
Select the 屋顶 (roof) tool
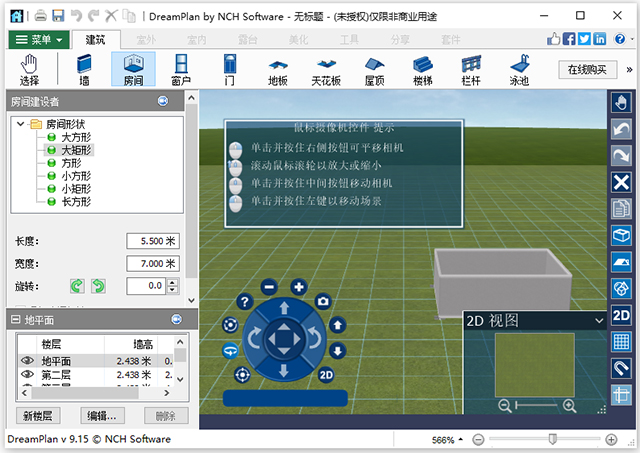[375, 69]
